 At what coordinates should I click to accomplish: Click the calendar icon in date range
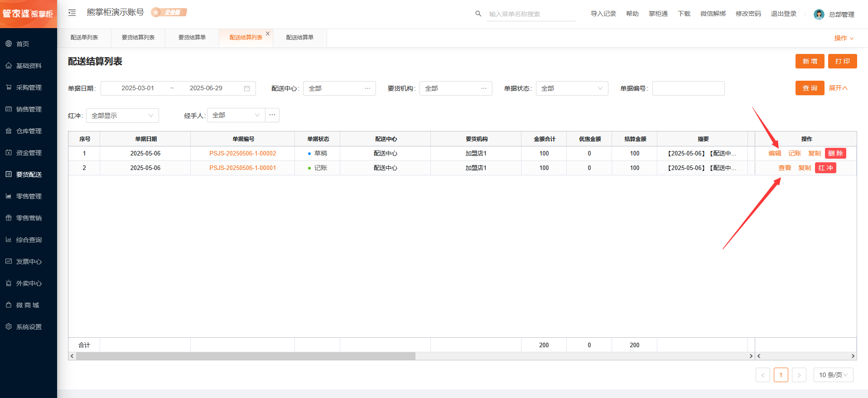point(247,88)
